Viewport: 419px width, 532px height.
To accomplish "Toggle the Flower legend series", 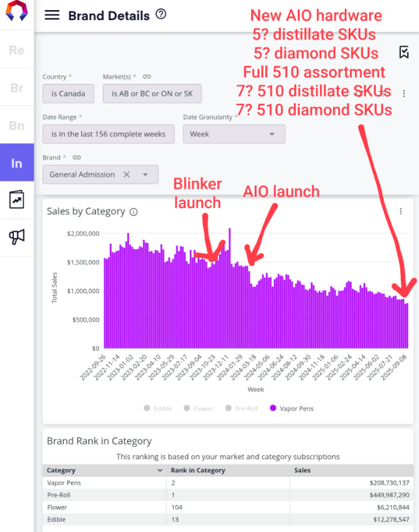I will pos(198,408).
